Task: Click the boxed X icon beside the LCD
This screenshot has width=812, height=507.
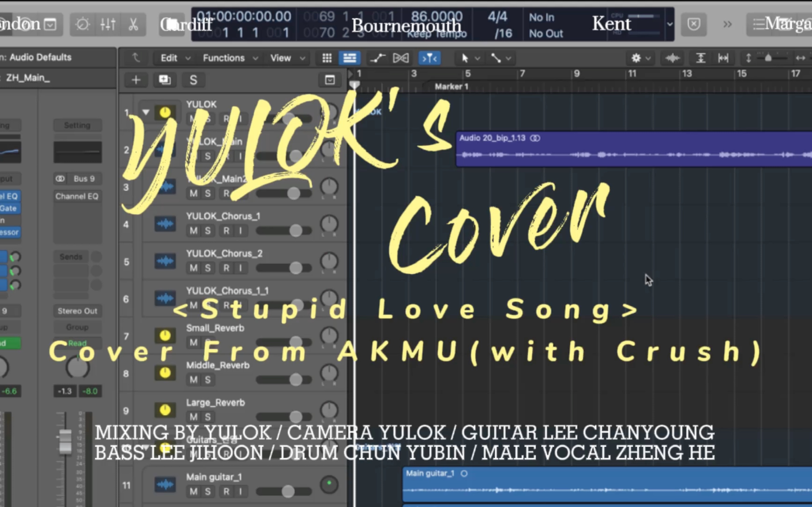Action: 694,24
